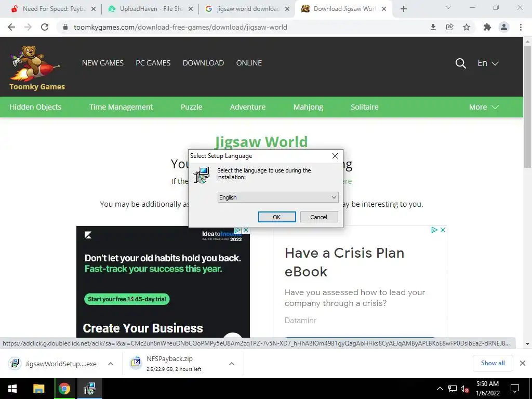Open the notification center
This screenshot has width=532, height=399.
pos(515,389)
